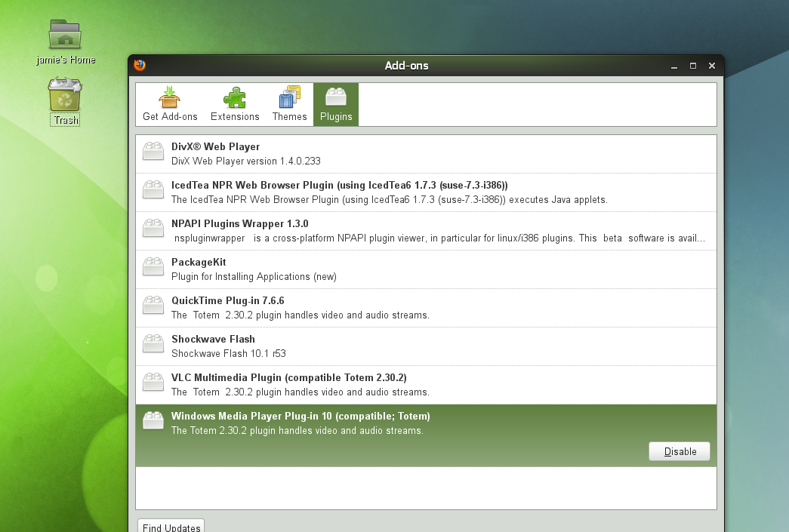Minimize the Add-ons window
This screenshot has height=532, width=789.
pos(674,66)
